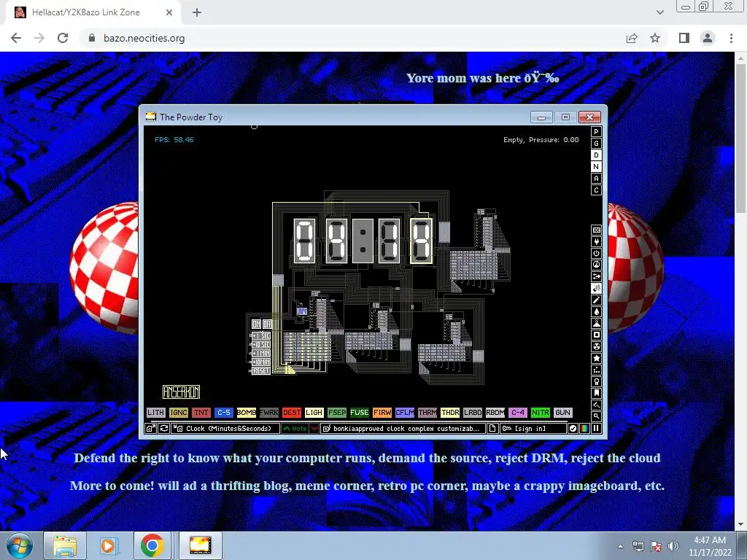Show hidden system tray icons
The width and height of the screenshot is (747, 560).
620,546
